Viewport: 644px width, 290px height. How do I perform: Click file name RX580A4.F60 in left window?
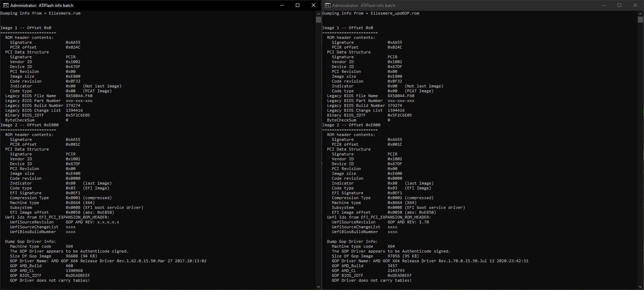pyautogui.click(x=79, y=96)
